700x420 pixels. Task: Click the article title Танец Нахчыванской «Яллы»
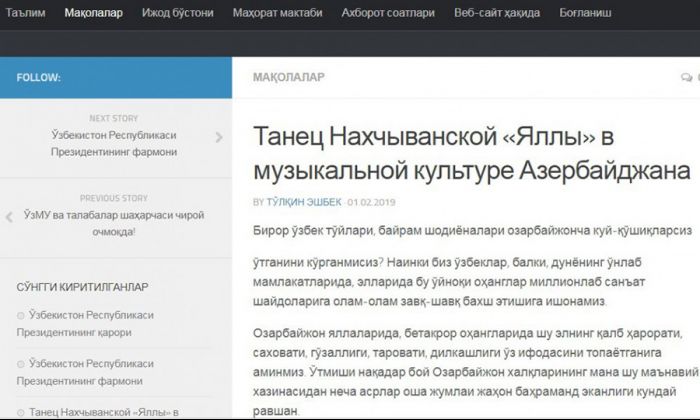472,153
